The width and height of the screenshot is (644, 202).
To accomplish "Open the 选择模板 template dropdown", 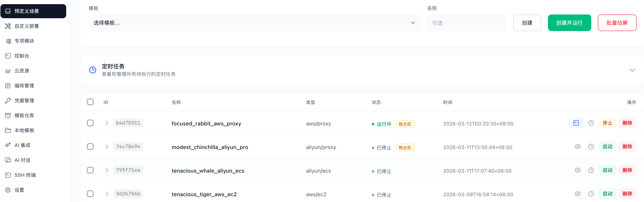I will (x=254, y=23).
